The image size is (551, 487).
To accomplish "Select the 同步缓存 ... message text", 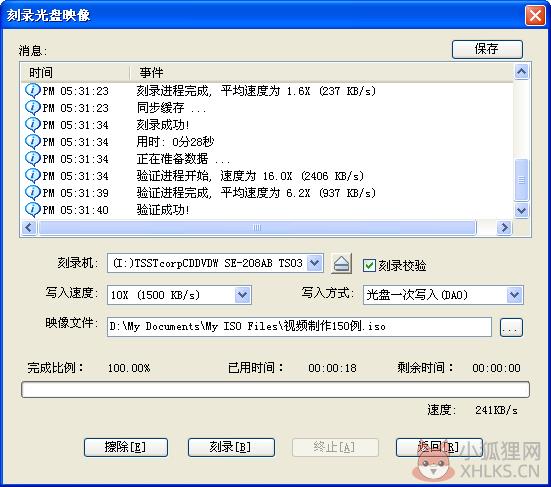I will coord(171,108).
